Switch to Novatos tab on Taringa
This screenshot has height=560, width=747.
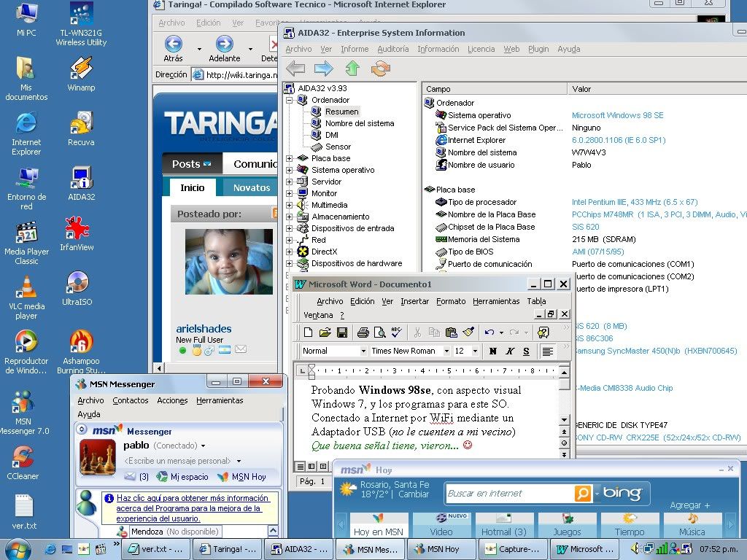click(252, 187)
